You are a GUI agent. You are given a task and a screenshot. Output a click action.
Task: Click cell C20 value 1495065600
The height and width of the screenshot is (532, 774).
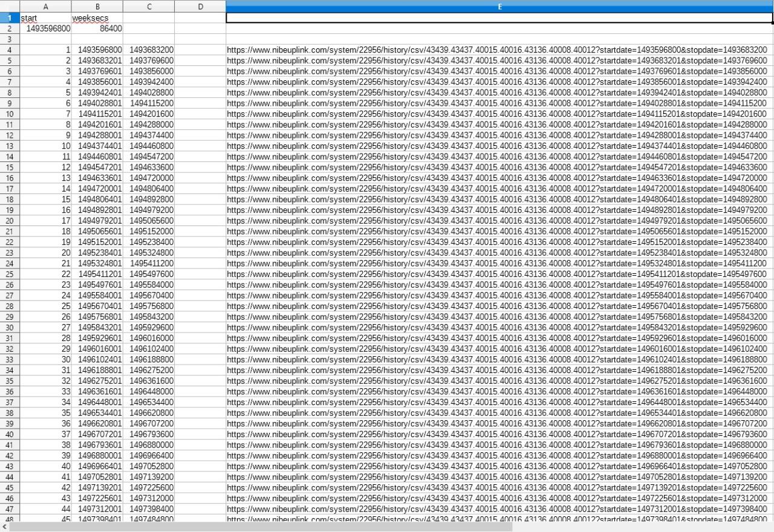click(x=149, y=221)
